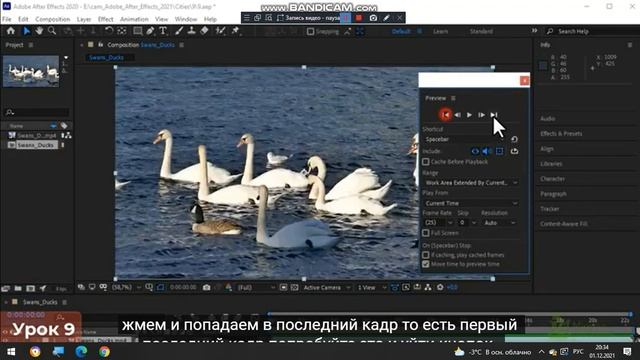
Task: Select the Eraser tool
Action: (x=204, y=31)
